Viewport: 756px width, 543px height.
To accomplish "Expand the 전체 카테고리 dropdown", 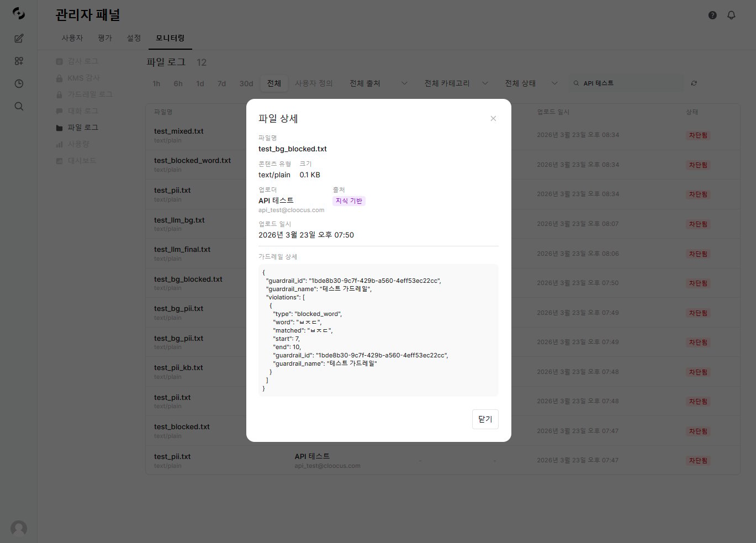I will [x=456, y=83].
